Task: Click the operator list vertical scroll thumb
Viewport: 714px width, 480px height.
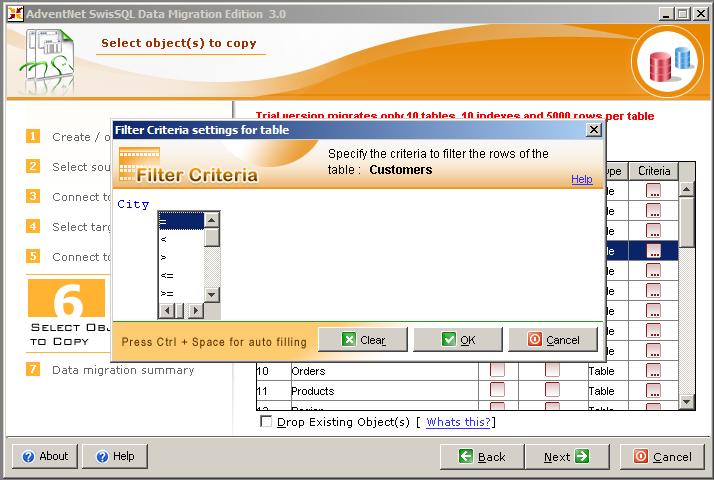Action: [x=212, y=237]
